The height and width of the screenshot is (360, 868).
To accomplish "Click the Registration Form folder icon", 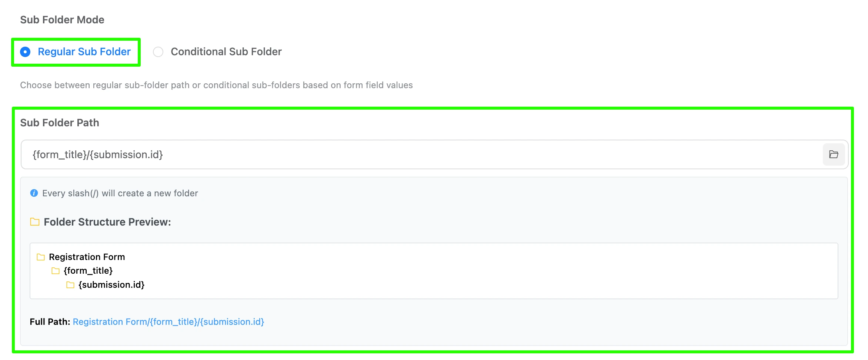I will pyautogui.click(x=41, y=257).
